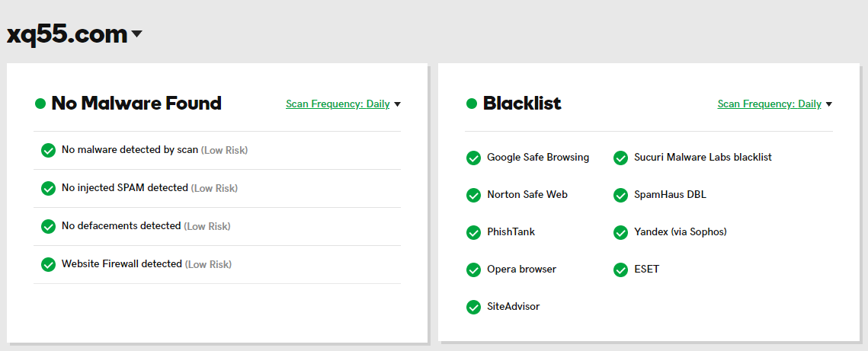Open Scan Frequency: Daily link in malware panel
Viewport: 868px width, 351px height.
pos(338,104)
